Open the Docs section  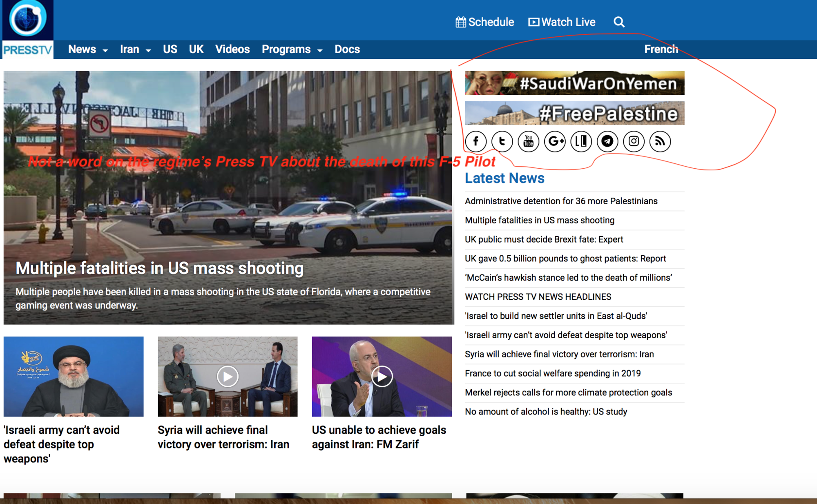pos(347,49)
